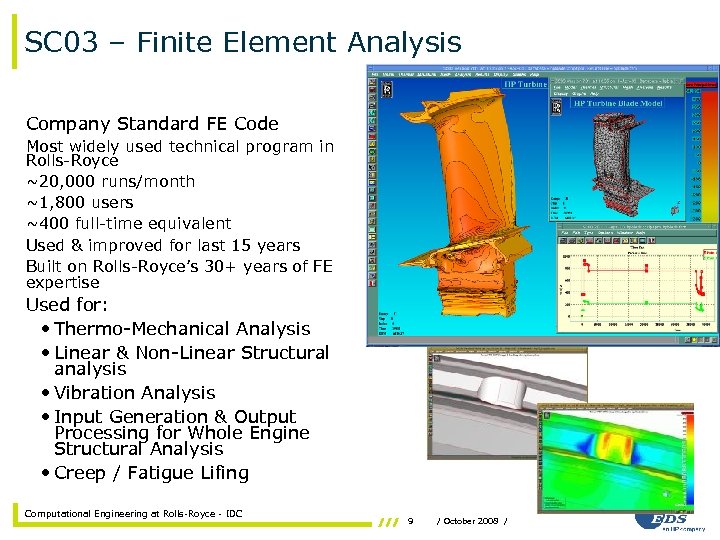This screenshot has height=540, width=720.
Task: Click the footer "Computational Engineering at Rolls-Royce - IDC"
Action: pos(133,513)
